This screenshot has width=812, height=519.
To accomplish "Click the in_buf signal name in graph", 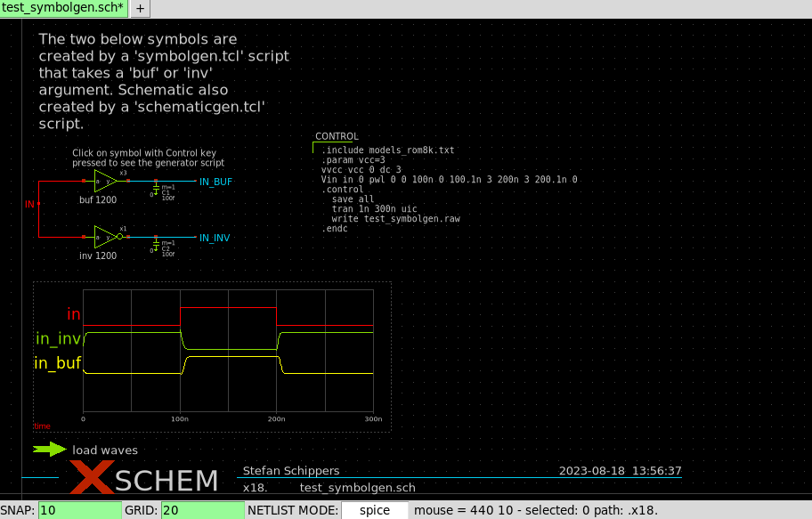I will (58, 363).
